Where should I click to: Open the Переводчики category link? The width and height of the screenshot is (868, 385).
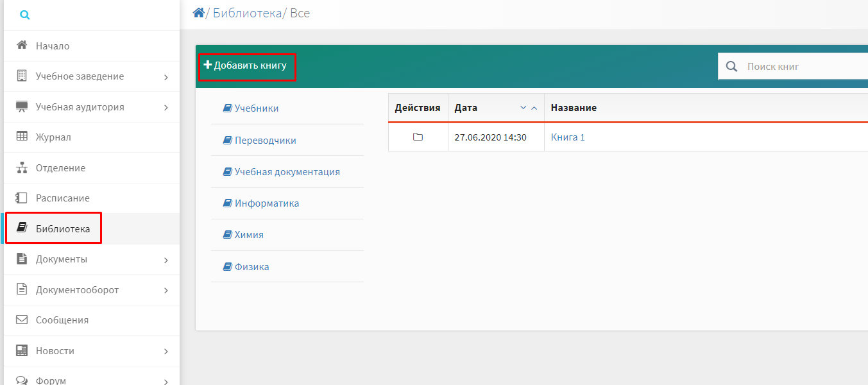click(x=266, y=140)
